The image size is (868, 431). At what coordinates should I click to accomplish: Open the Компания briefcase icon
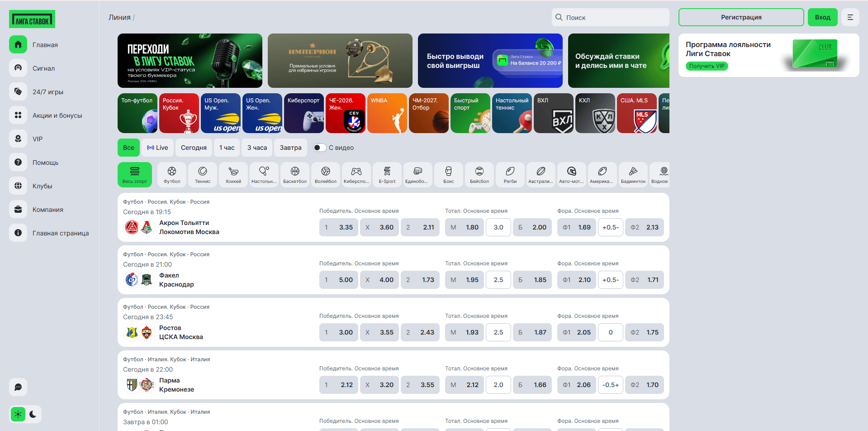pos(18,209)
